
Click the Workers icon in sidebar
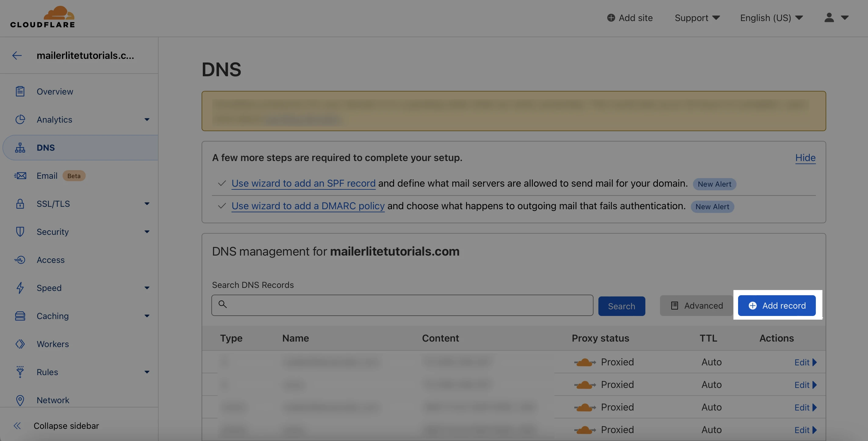[x=20, y=344]
